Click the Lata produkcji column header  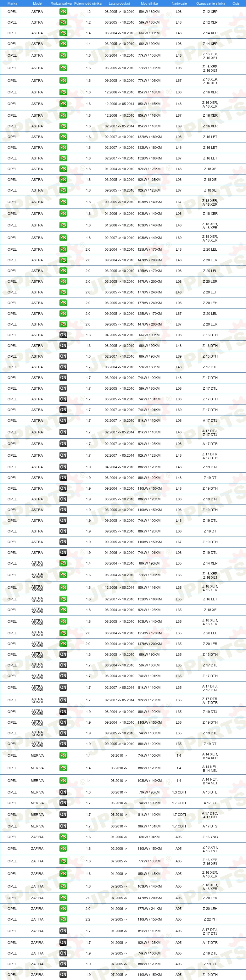tap(119, 3)
